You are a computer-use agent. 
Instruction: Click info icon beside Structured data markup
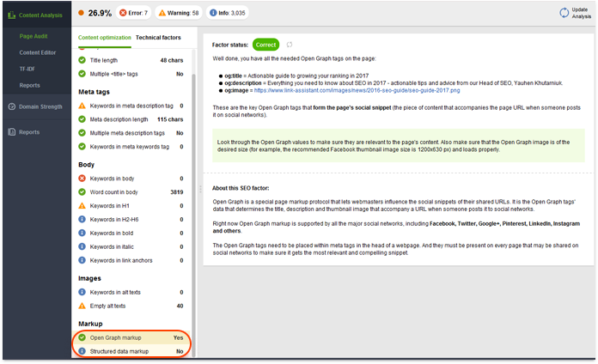[x=82, y=351]
